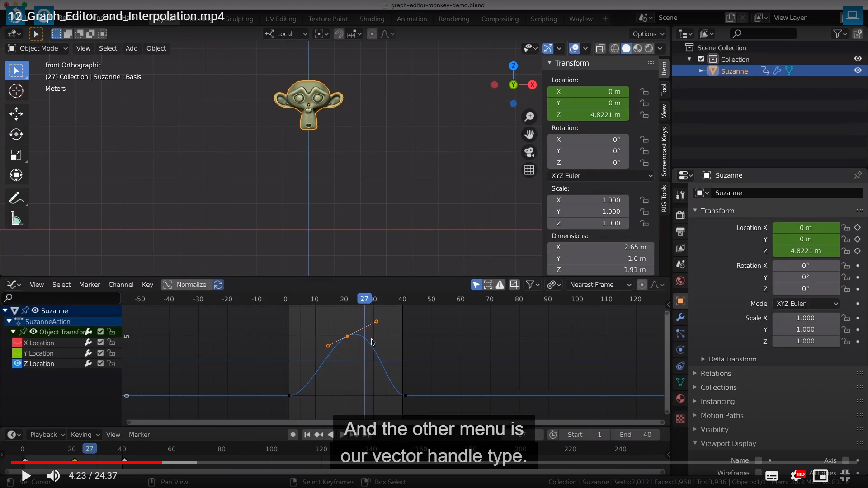Hide Suzanne in the outliner
This screenshot has height=488, width=868.
(858, 70)
